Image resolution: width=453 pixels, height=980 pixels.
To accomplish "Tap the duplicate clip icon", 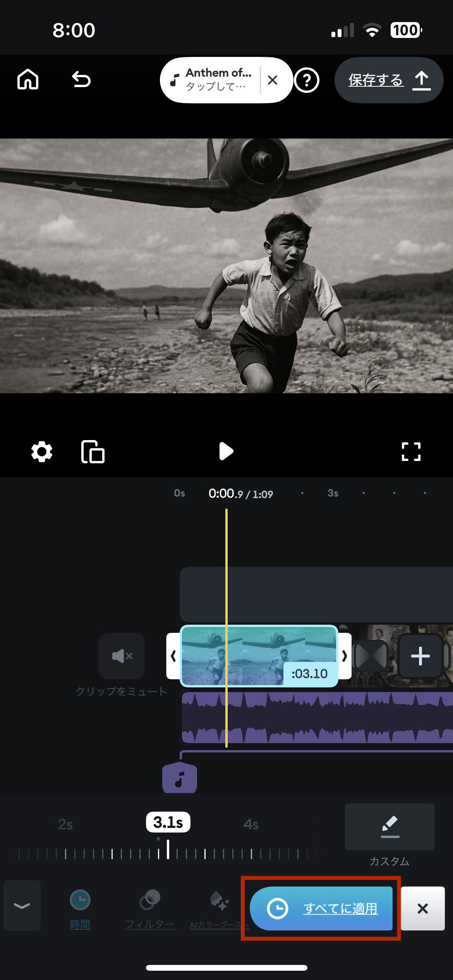I will (x=93, y=452).
